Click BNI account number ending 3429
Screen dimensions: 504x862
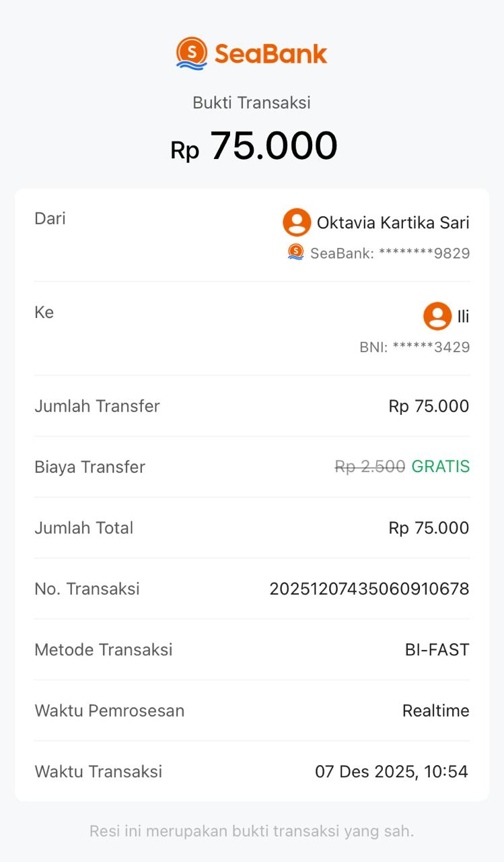[x=415, y=347]
